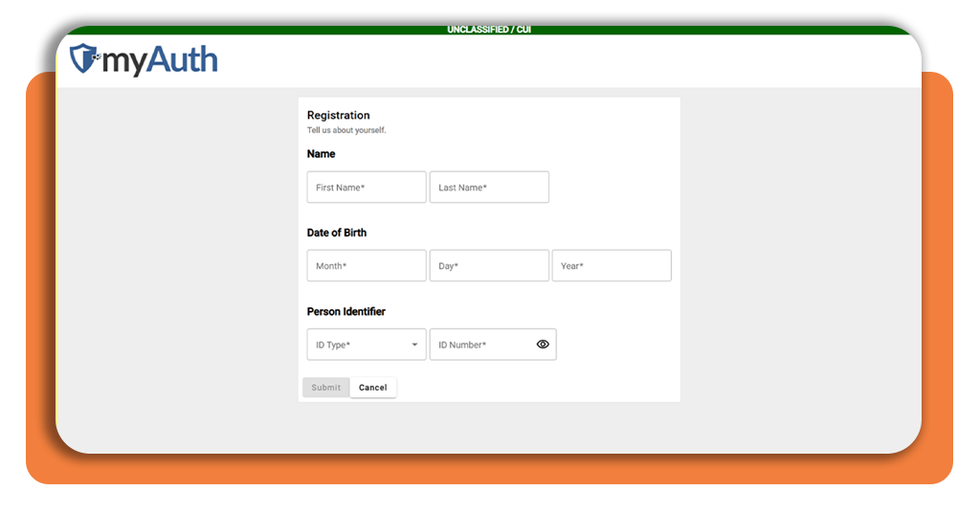Click the Cancel button
Viewport: 980px width, 513px height.
(x=373, y=388)
